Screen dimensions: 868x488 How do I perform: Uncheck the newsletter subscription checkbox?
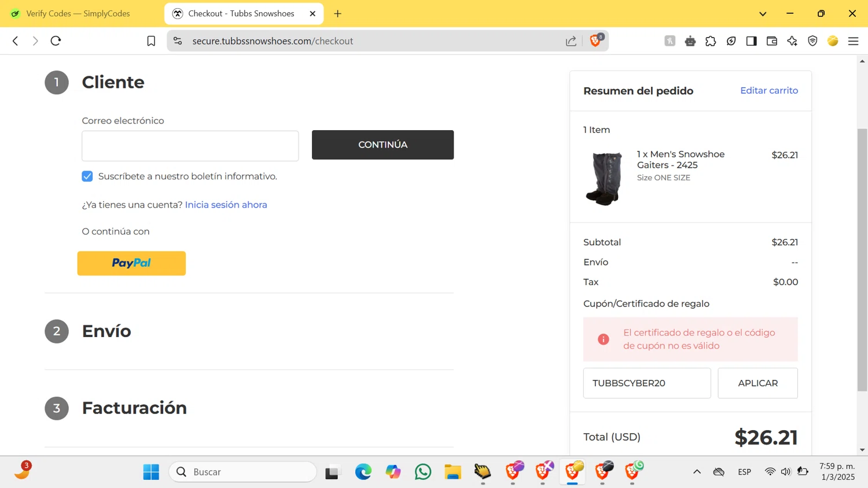click(87, 176)
